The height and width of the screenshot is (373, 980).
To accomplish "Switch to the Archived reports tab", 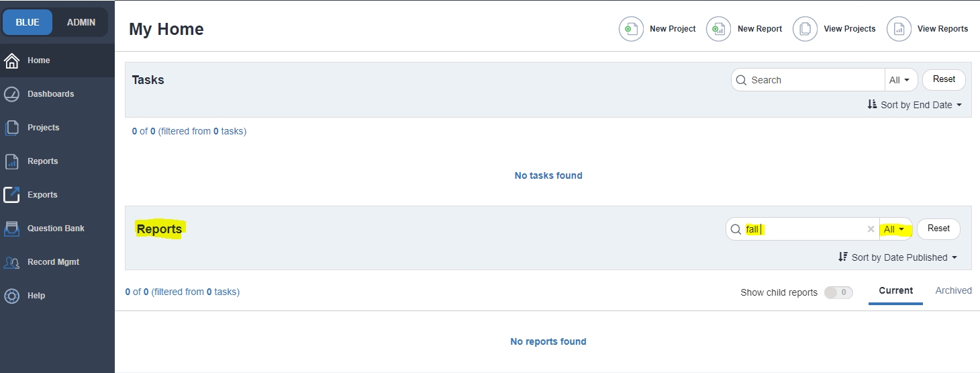I will [x=953, y=291].
